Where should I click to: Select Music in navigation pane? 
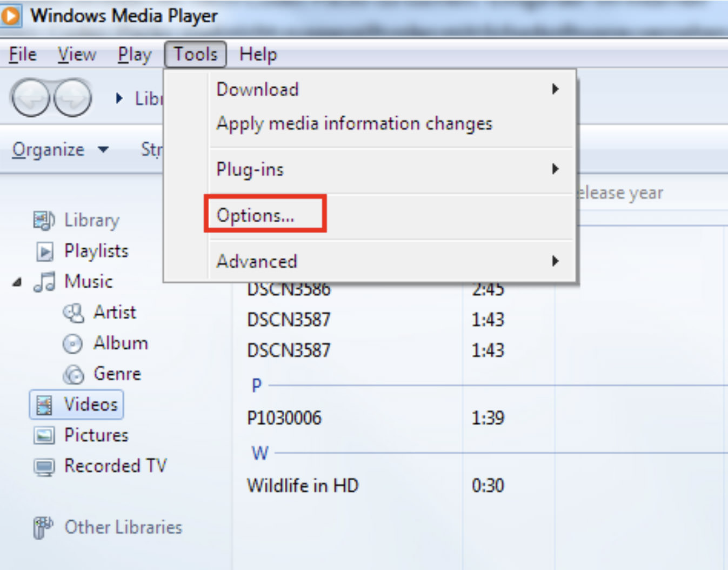88,282
